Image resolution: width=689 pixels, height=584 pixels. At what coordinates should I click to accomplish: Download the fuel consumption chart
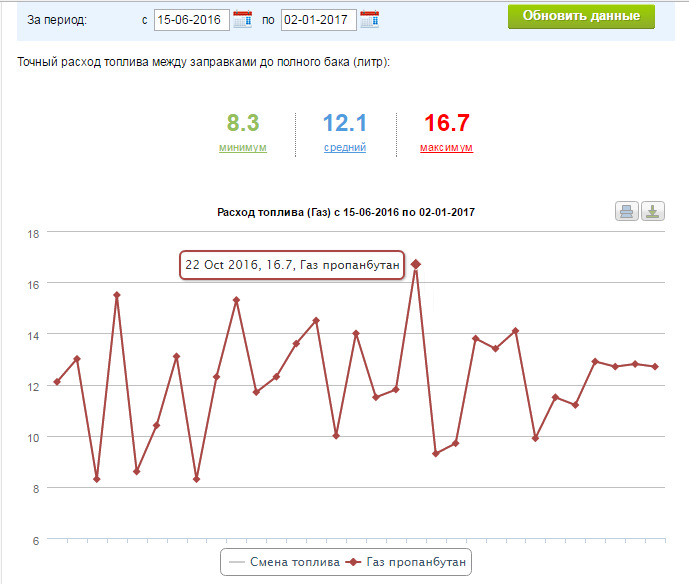(x=653, y=211)
